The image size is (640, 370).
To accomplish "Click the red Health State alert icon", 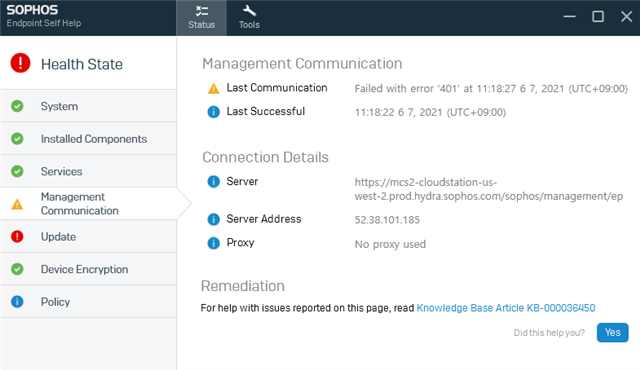I will [x=20, y=63].
